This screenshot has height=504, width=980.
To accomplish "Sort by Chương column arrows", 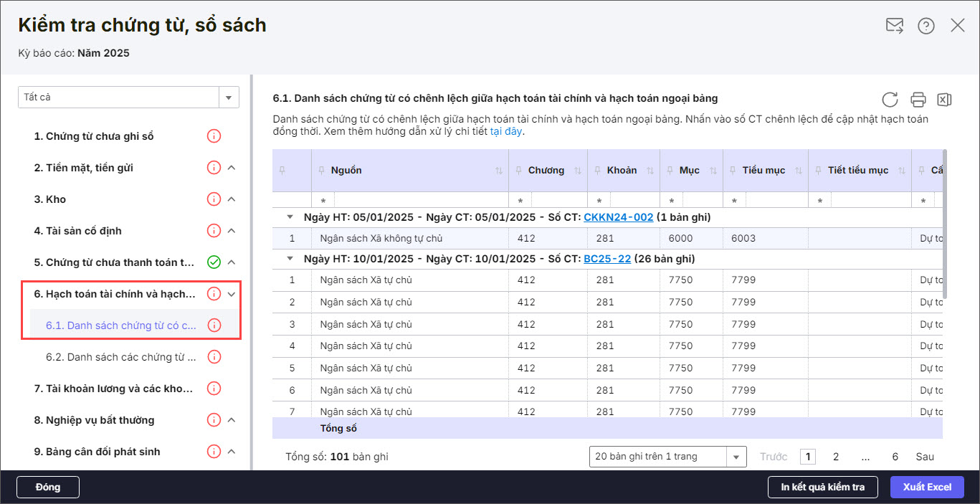I will [578, 171].
